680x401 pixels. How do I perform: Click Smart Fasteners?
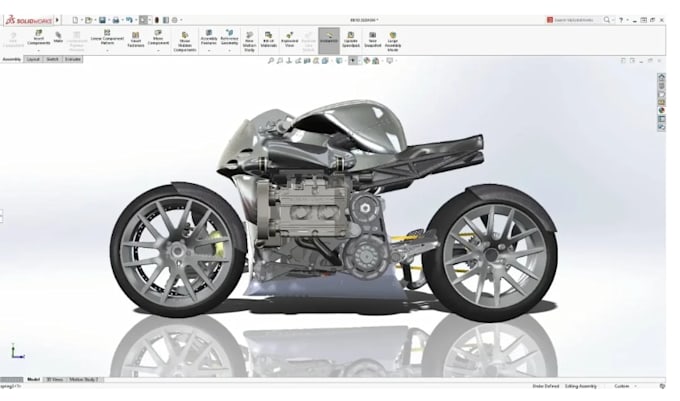[x=136, y=39]
